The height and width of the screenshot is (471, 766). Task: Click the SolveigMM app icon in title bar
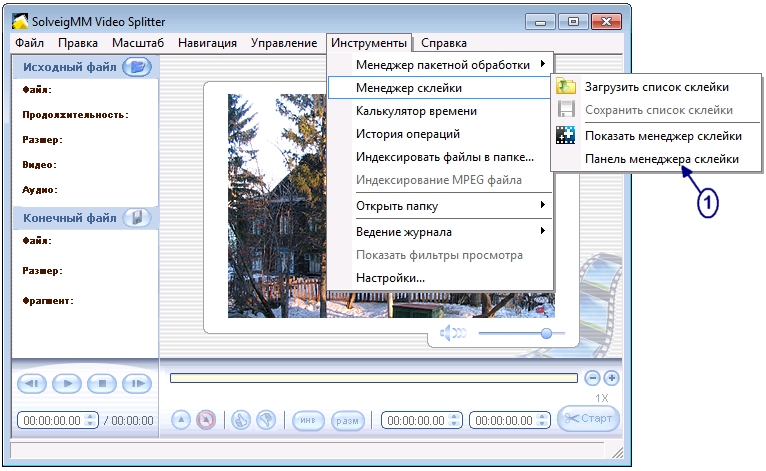coord(20,21)
